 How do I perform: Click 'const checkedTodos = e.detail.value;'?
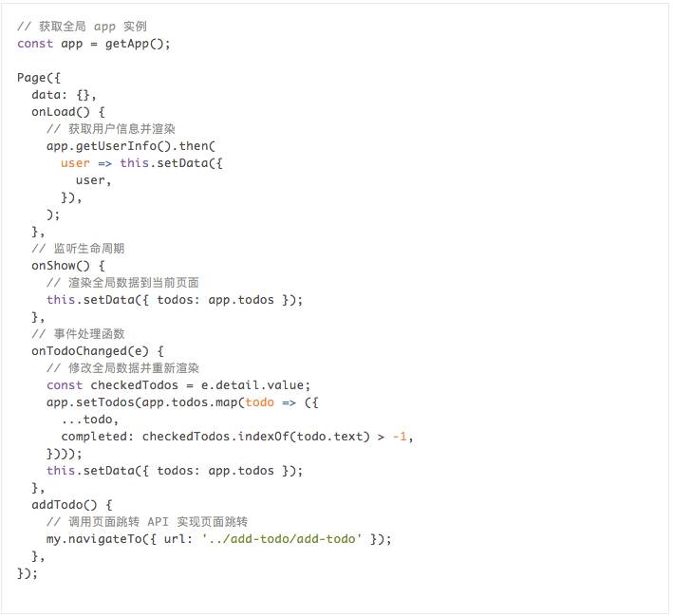[178, 385]
